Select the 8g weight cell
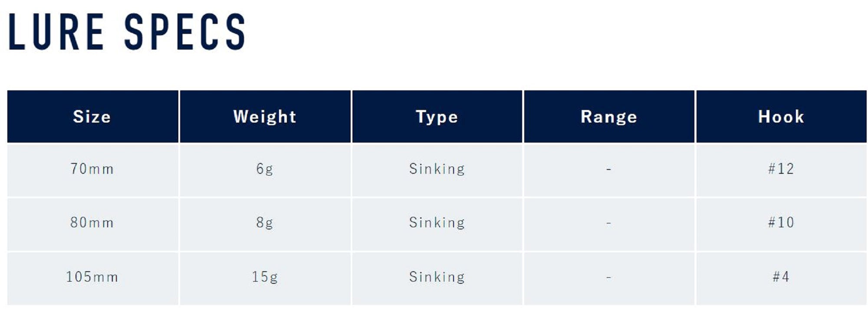The height and width of the screenshot is (309, 868). (x=265, y=223)
